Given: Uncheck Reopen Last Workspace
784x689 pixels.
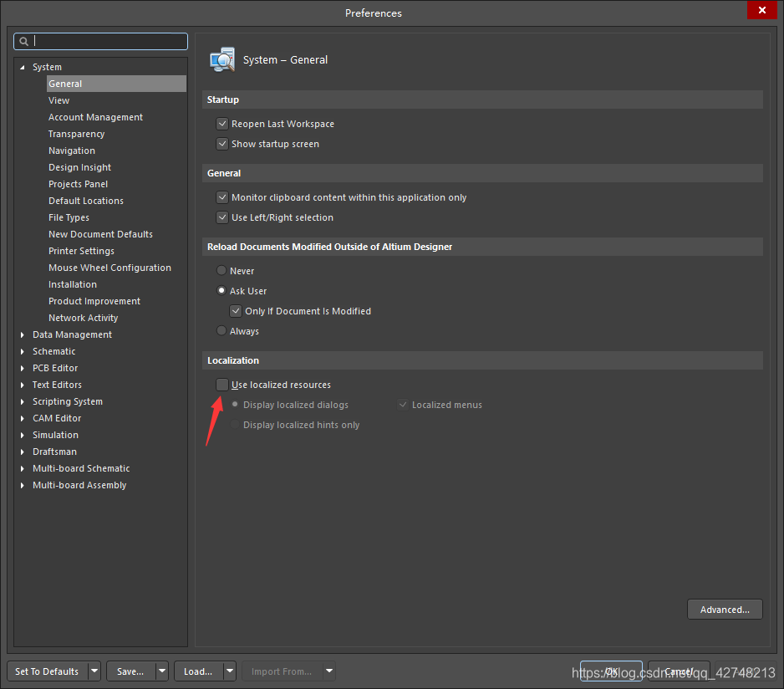Looking at the screenshot, I should (222, 124).
